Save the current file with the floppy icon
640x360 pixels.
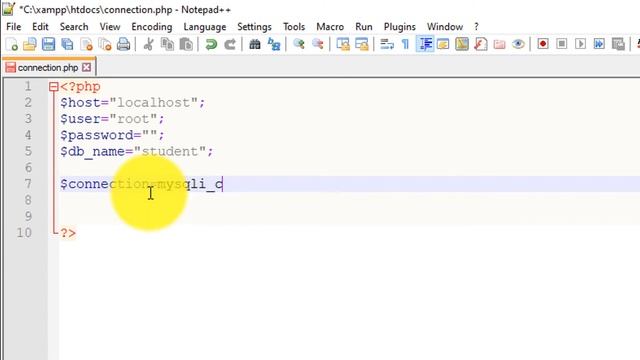pos(49,44)
